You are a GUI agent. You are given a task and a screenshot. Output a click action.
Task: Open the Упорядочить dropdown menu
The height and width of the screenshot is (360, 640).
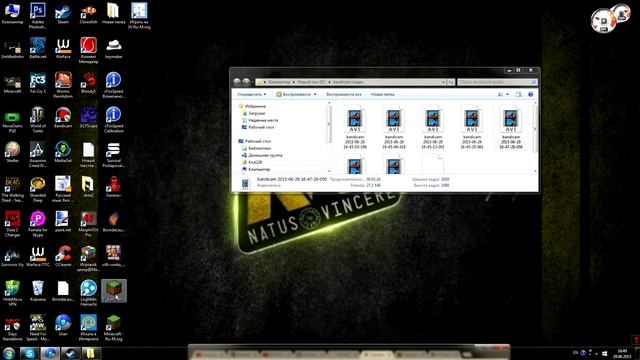coord(251,94)
